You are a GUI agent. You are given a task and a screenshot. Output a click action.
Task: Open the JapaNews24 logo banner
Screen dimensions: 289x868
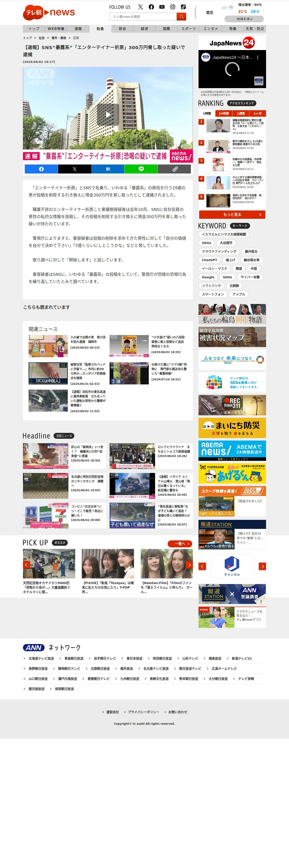point(232,43)
